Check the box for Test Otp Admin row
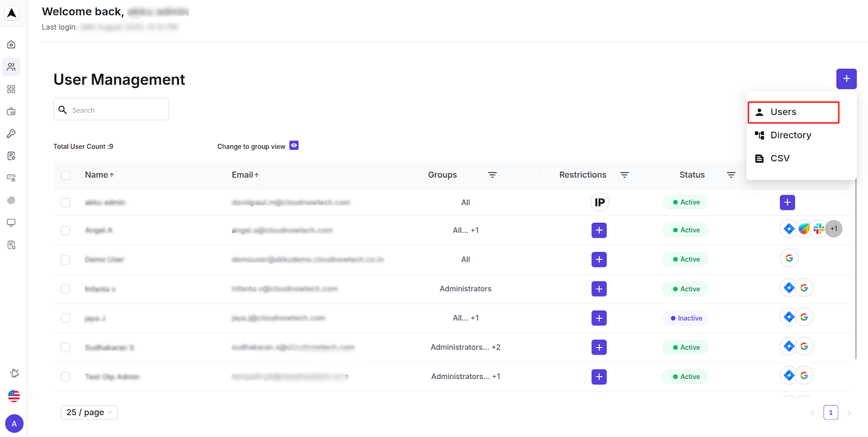Viewport: 868px width, 437px height. pos(66,377)
